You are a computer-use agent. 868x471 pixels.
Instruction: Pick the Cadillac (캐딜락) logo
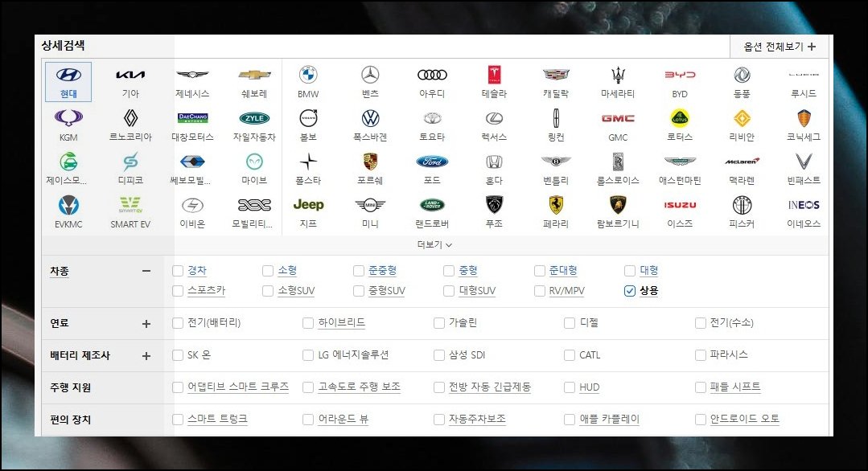pyautogui.click(x=557, y=75)
